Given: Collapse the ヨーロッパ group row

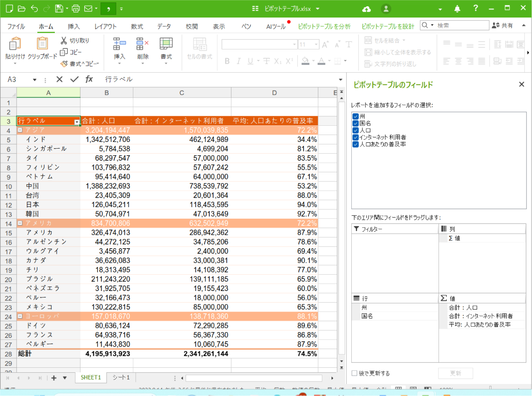Looking at the screenshot, I should tap(20, 316).
